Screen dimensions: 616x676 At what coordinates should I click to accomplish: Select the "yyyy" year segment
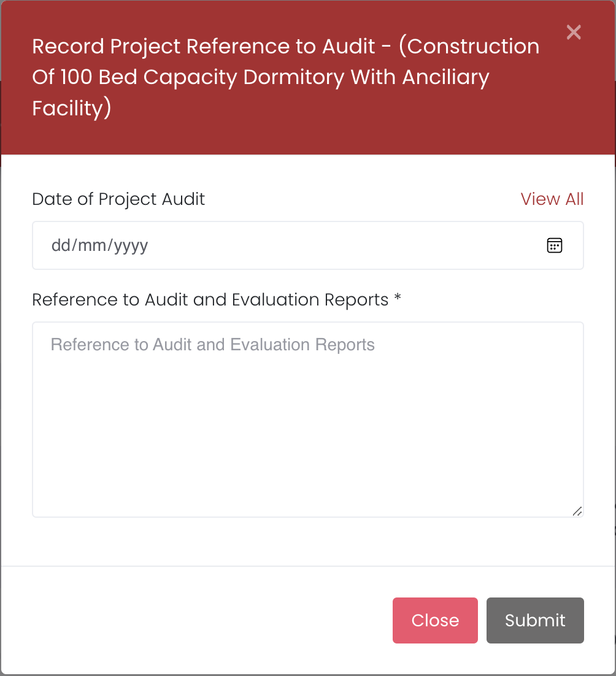click(x=130, y=246)
